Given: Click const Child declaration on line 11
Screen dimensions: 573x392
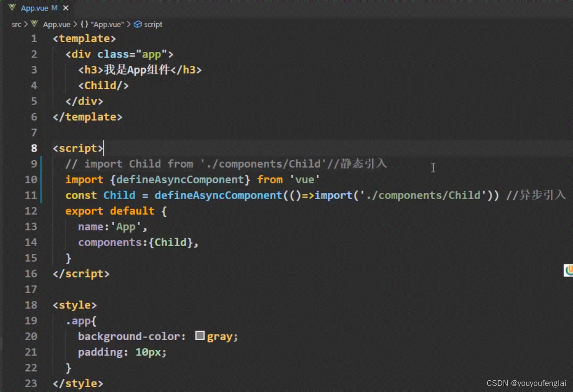Looking at the screenshot, I should pos(100,195).
